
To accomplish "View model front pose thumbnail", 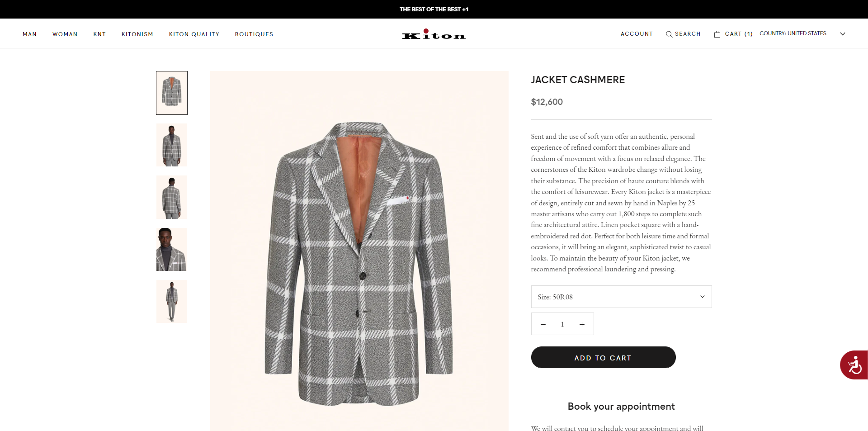I will tap(172, 145).
